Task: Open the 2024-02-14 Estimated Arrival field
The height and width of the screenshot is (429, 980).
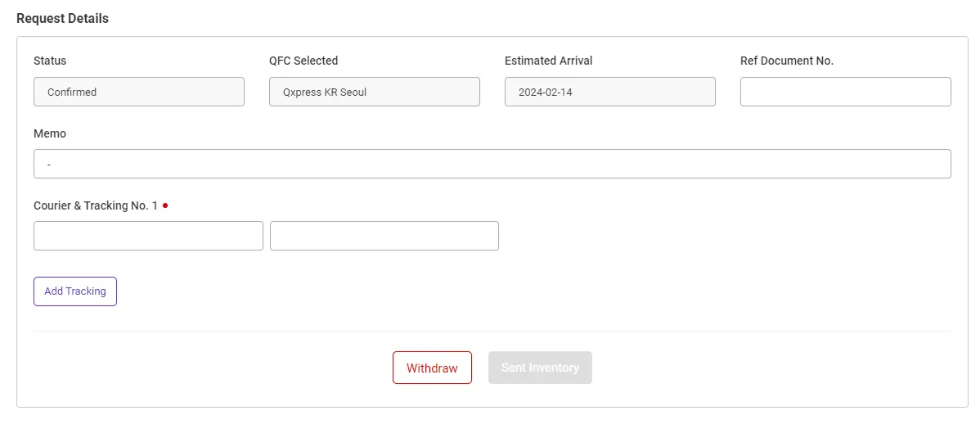Action: 609,92
